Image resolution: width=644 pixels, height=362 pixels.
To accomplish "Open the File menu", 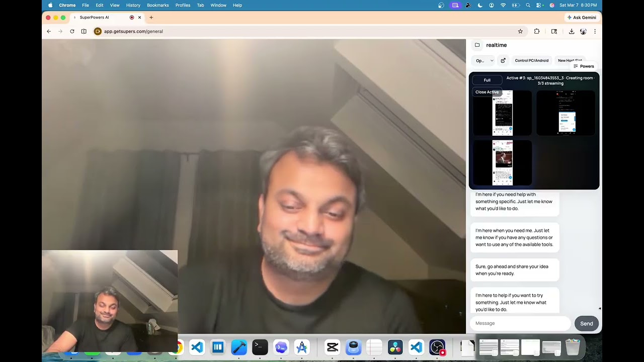I will click(86, 5).
